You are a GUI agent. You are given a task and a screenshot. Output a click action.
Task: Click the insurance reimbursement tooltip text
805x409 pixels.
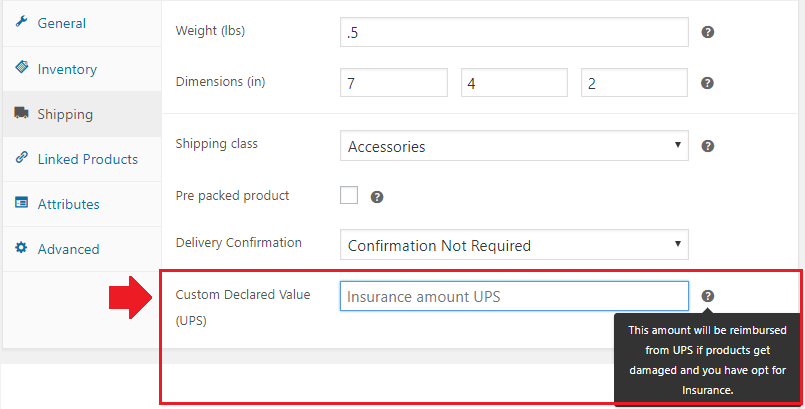pos(707,360)
